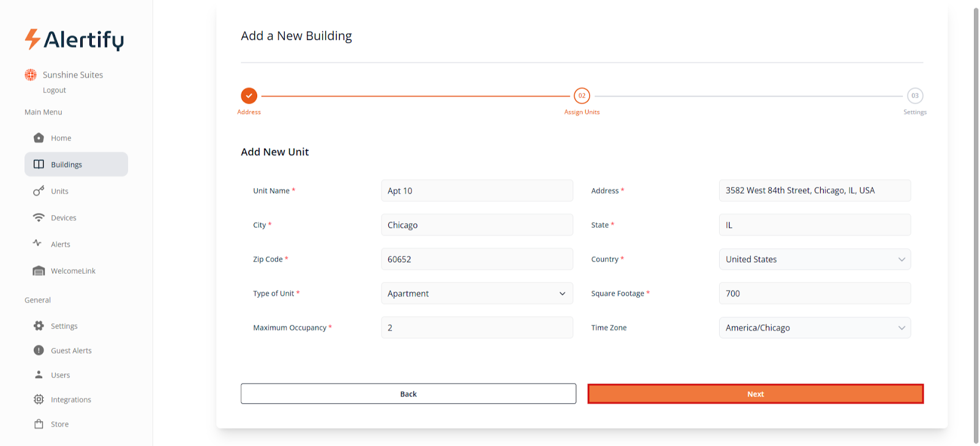Click the WelcomeLink icon in sidebar
This screenshot has height=446, width=980.
coord(39,271)
